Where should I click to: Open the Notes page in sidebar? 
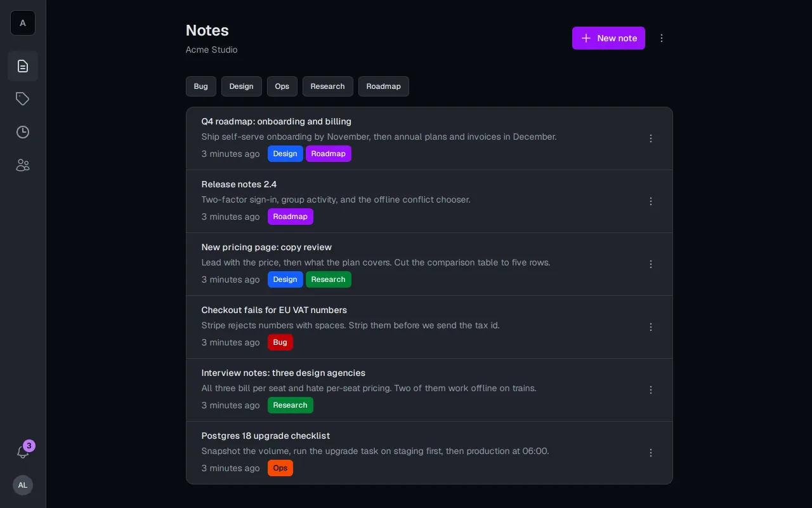click(x=23, y=66)
